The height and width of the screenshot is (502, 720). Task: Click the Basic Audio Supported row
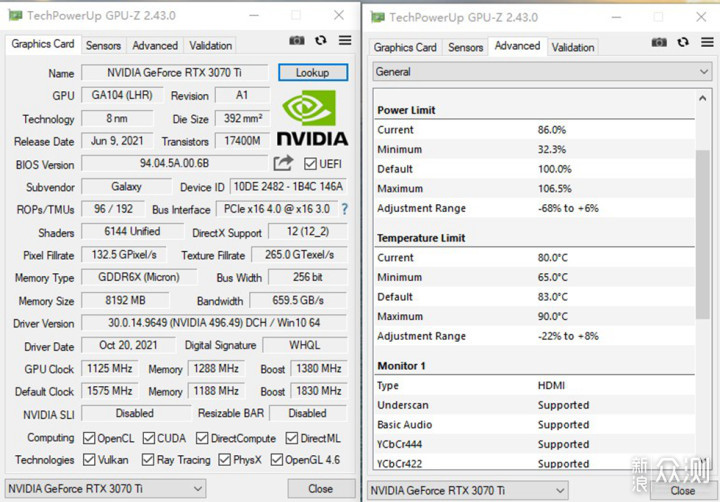coord(534,425)
